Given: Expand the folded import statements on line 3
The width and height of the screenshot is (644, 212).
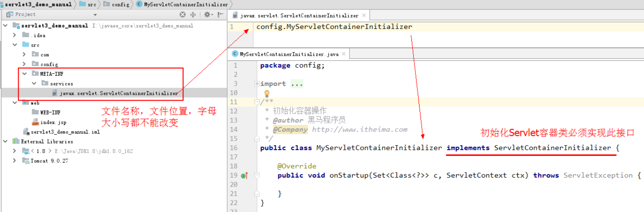Looking at the screenshot, I should pyautogui.click(x=257, y=84).
